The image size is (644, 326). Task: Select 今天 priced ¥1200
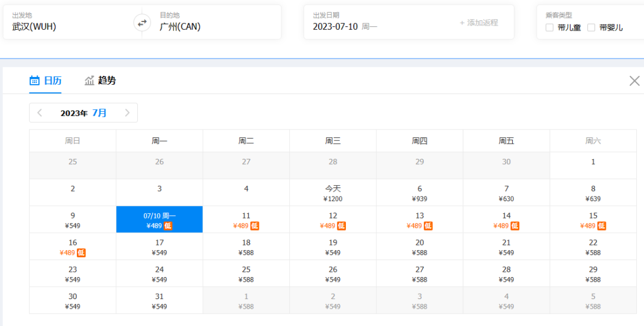click(x=333, y=192)
